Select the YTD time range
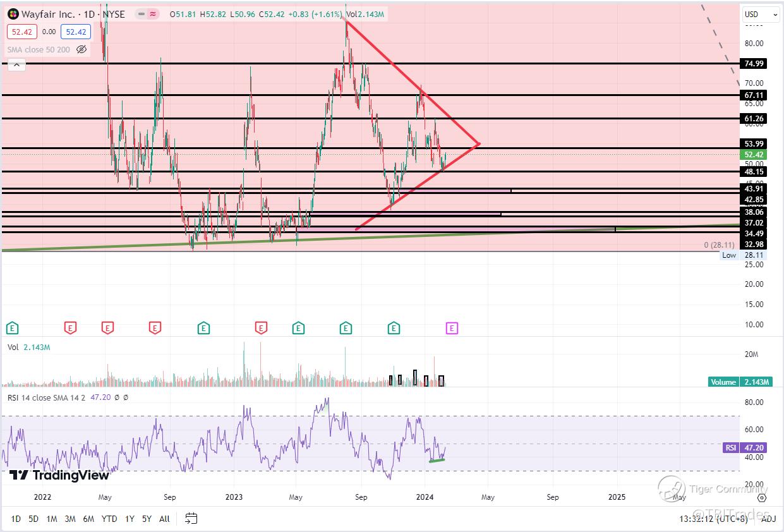Image resolution: width=784 pixels, height=532 pixels. click(109, 519)
